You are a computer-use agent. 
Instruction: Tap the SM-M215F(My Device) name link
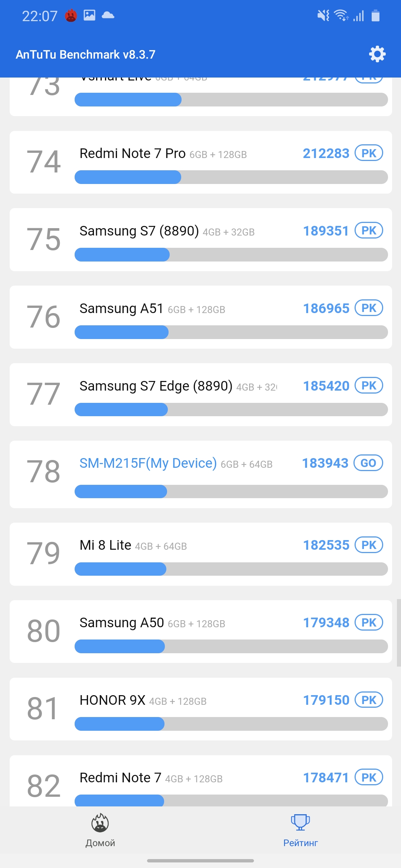148,463
